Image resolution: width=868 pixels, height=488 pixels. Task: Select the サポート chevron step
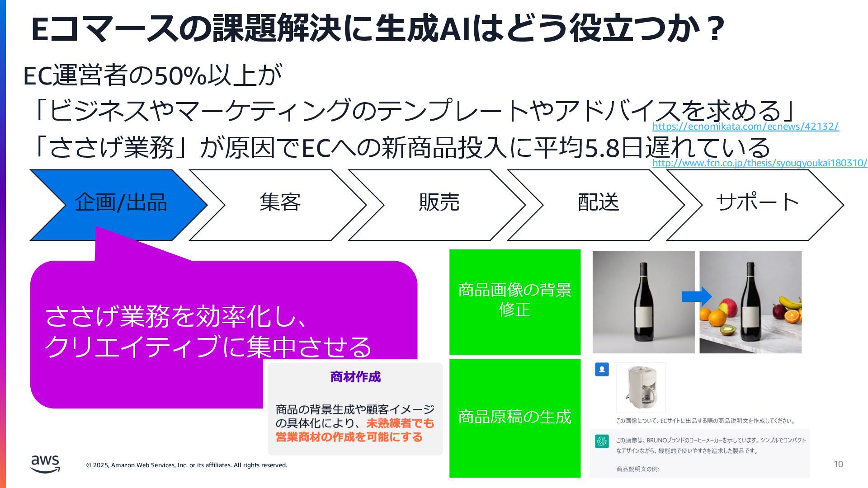[x=755, y=205]
